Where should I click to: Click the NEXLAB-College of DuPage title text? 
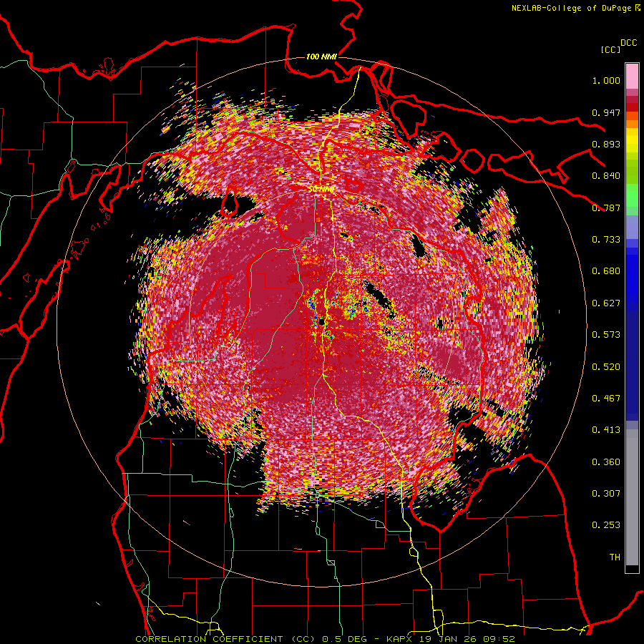571,8
